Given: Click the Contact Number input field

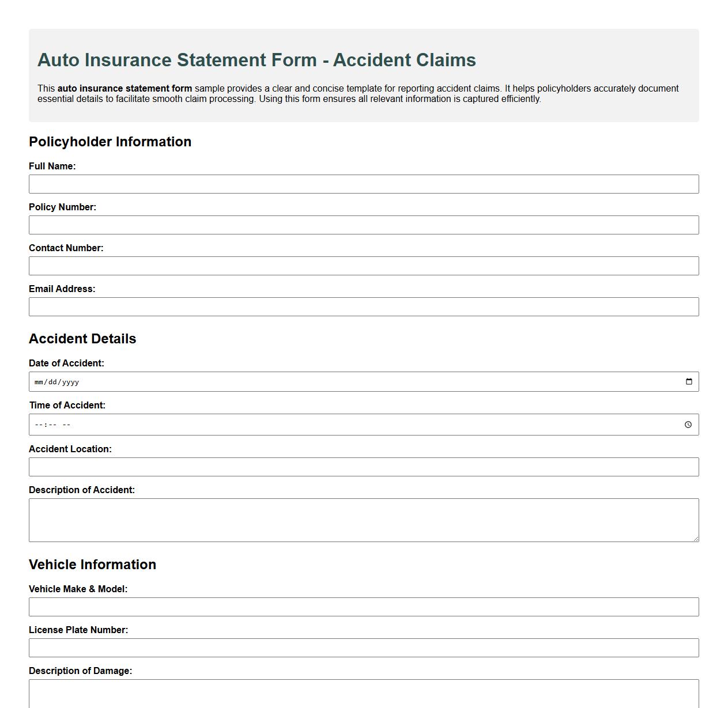Looking at the screenshot, I should 363,266.
